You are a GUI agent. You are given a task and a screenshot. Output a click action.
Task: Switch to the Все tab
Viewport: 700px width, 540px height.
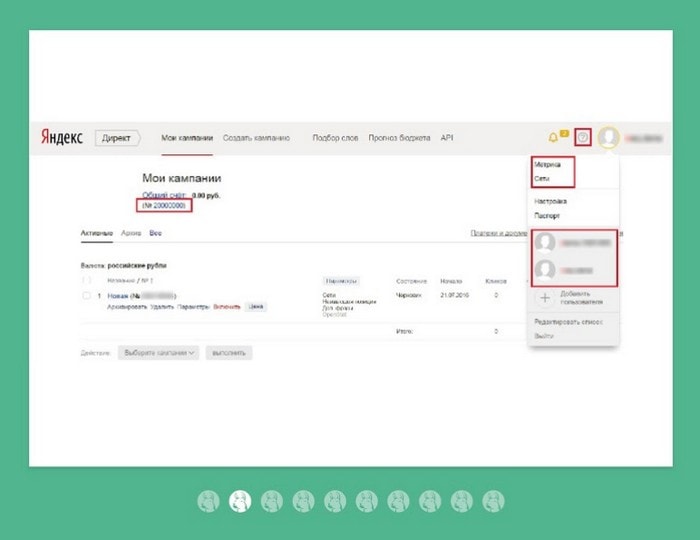pos(155,233)
